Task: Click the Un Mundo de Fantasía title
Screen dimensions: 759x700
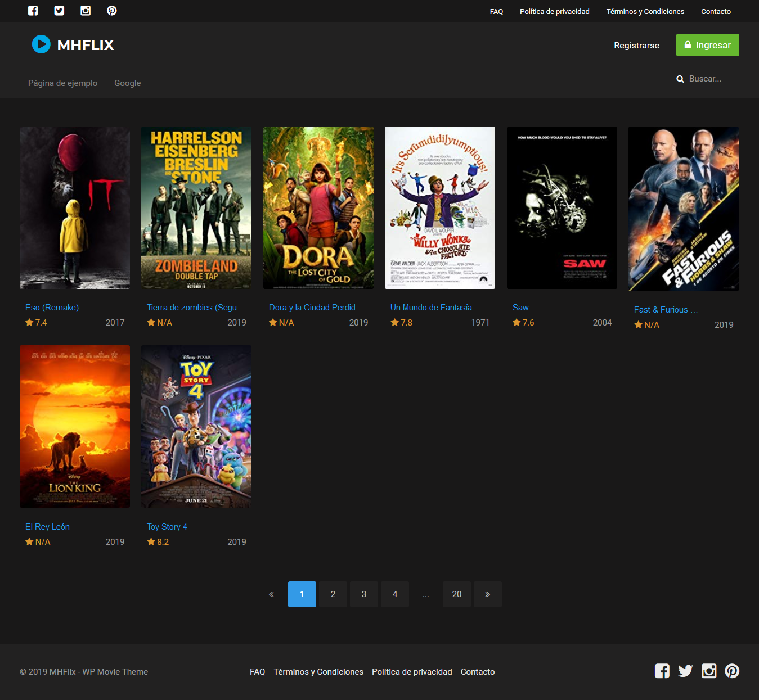Action: tap(431, 308)
